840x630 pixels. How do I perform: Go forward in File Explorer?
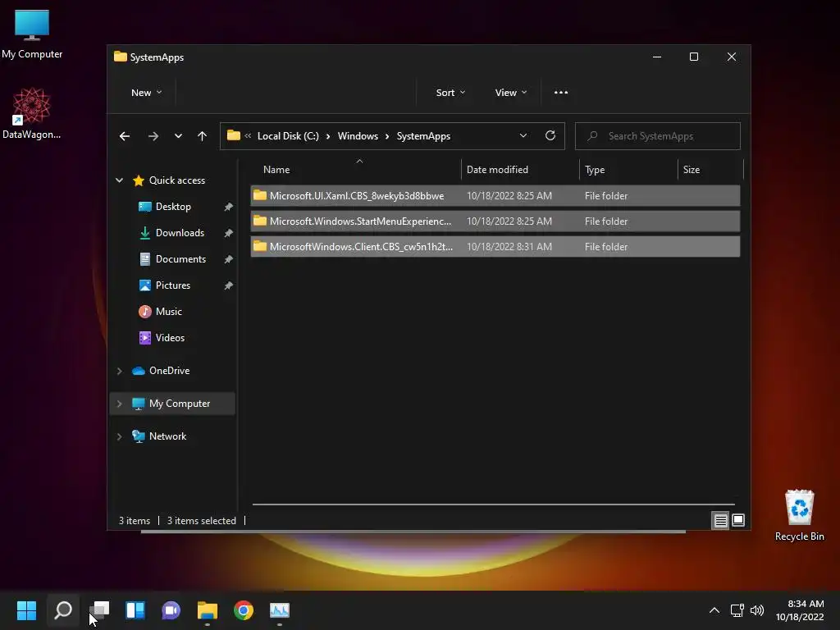point(153,136)
